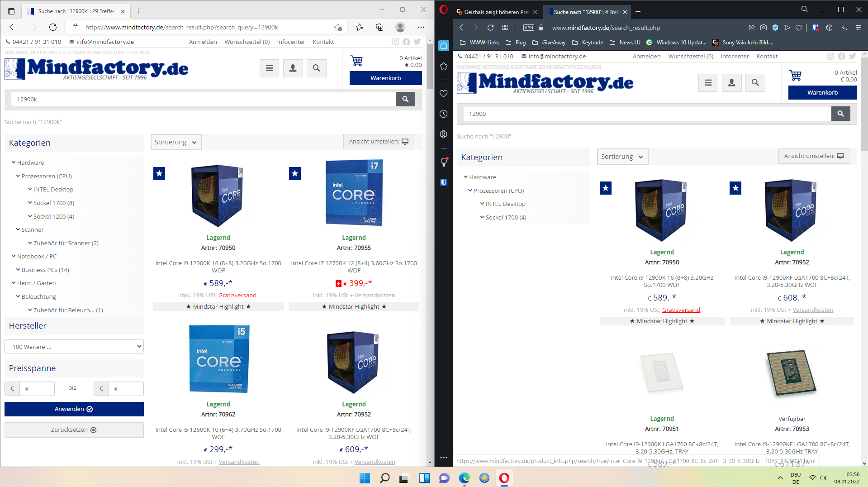Open system tray hidden icons chevron

[780, 478]
